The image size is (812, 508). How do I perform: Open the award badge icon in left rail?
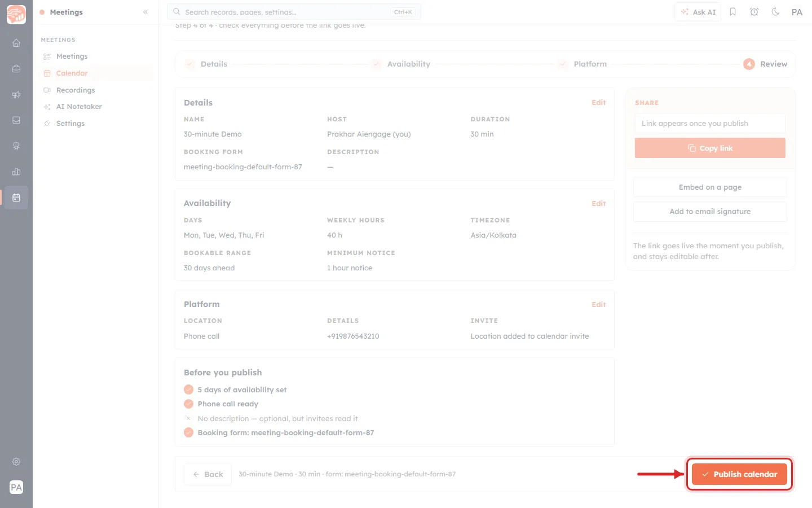16,146
